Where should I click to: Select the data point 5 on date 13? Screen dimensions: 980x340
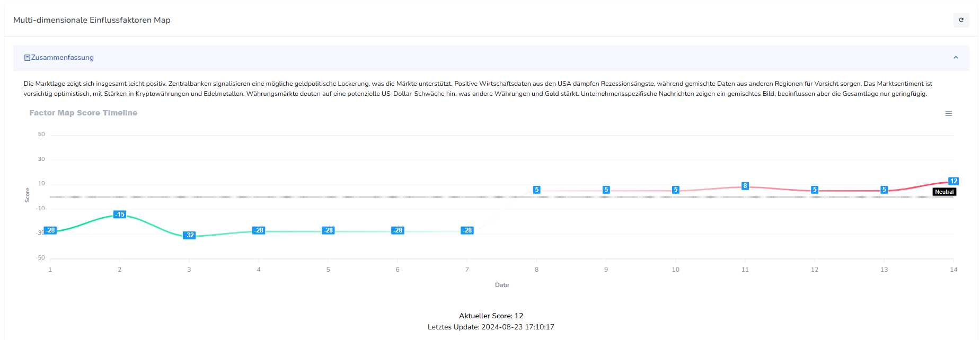(884, 190)
